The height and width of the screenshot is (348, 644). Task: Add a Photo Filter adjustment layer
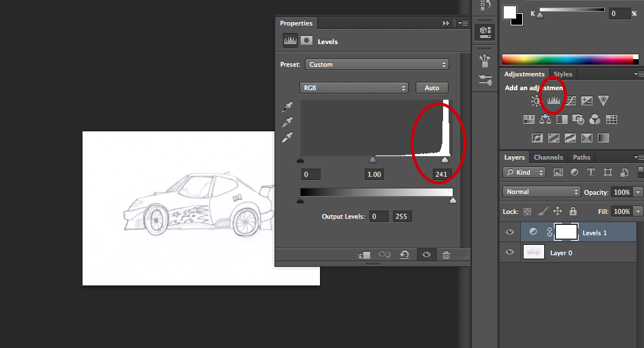(x=578, y=120)
